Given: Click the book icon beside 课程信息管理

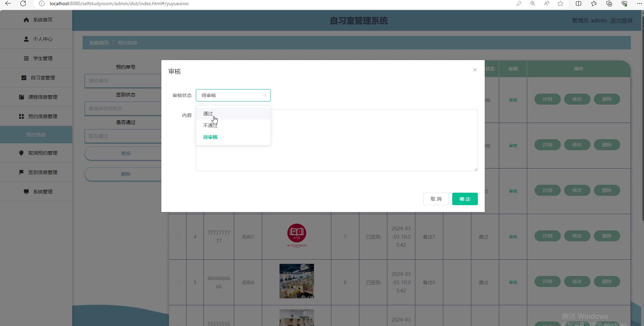Looking at the screenshot, I should click(21, 97).
